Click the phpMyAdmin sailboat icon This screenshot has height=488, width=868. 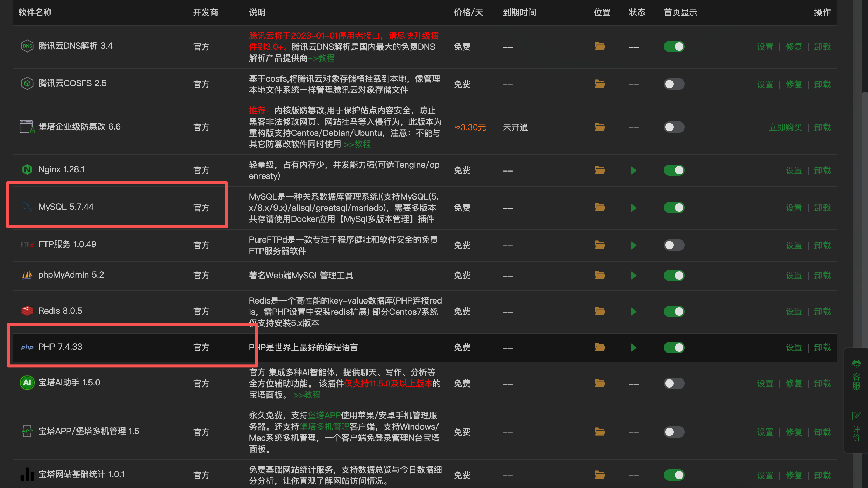[x=27, y=275]
